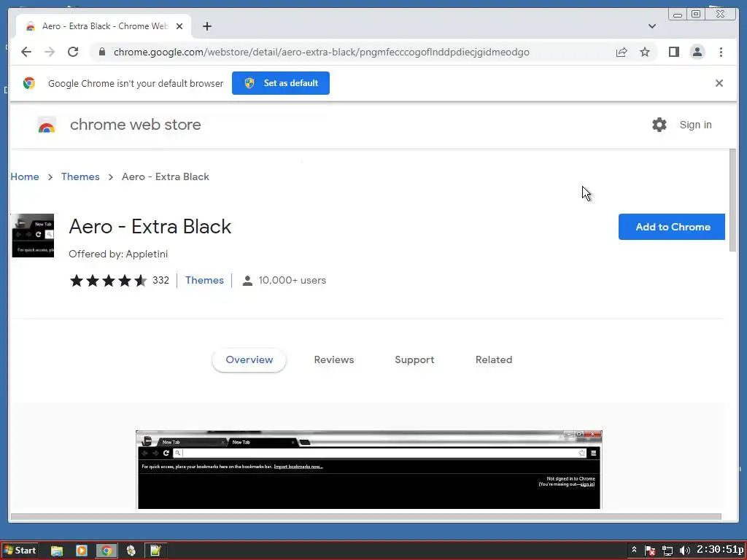Sign in to the web store
Image resolution: width=747 pixels, height=560 pixels.
(695, 125)
